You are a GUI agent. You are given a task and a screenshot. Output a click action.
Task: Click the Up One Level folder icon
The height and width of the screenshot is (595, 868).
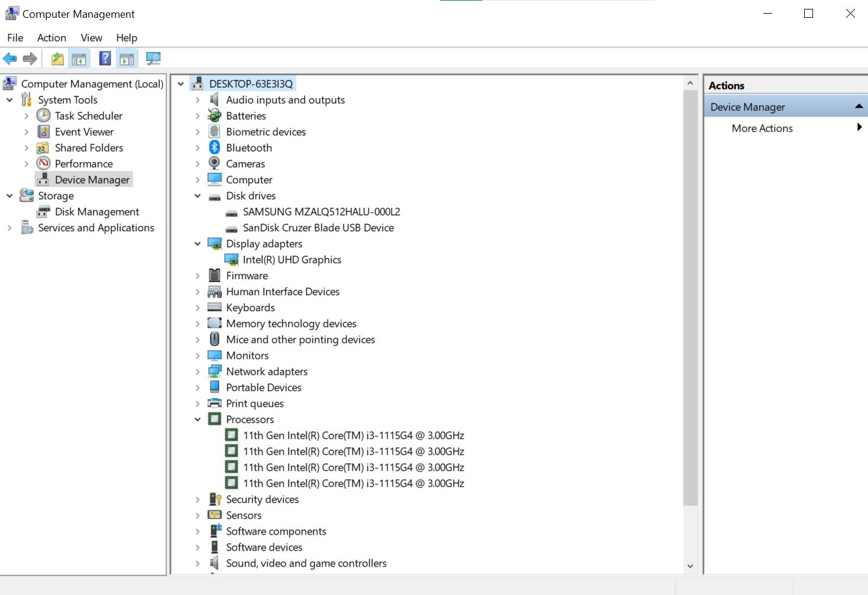[x=57, y=59]
